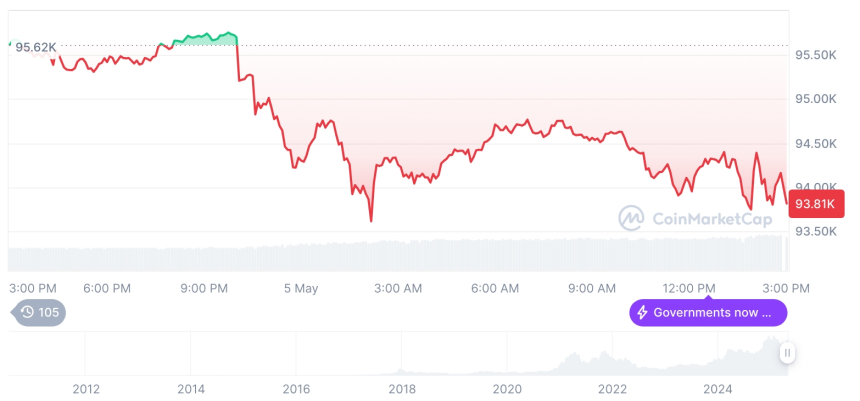Viewport: 860px width, 401px height.
Task: Click the green peak segment of price line
Action: (205, 37)
